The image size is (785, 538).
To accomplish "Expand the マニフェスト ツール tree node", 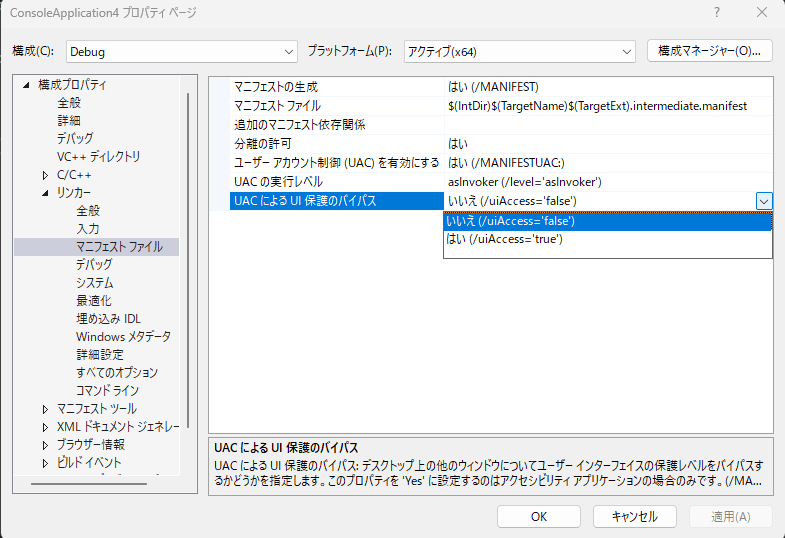I will (46, 409).
